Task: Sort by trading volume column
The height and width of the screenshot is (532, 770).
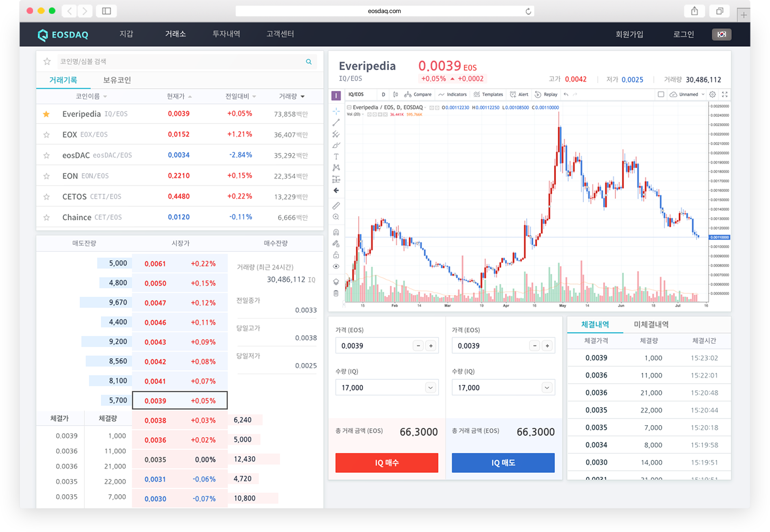Action: click(291, 97)
